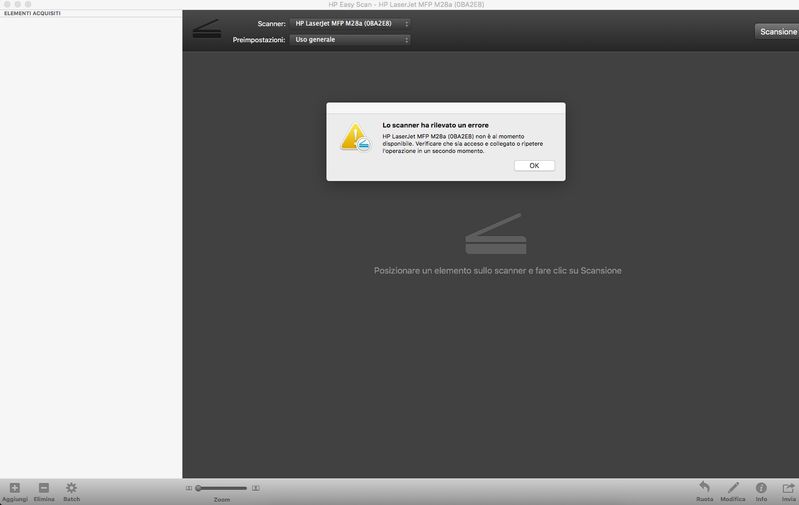This screenshot has width=799, height=505.
Task: Click the red close window button
Action: point(7,4)
